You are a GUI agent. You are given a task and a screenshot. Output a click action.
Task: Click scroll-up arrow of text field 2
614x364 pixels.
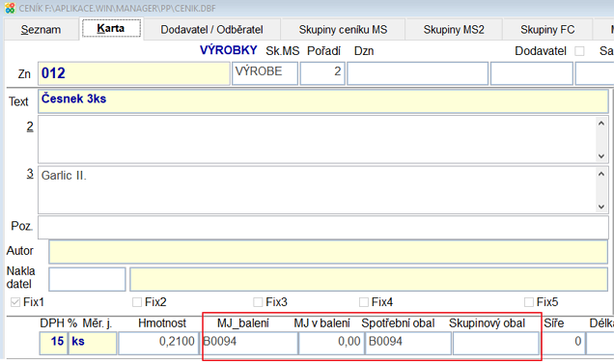click(x=601, y=124)
